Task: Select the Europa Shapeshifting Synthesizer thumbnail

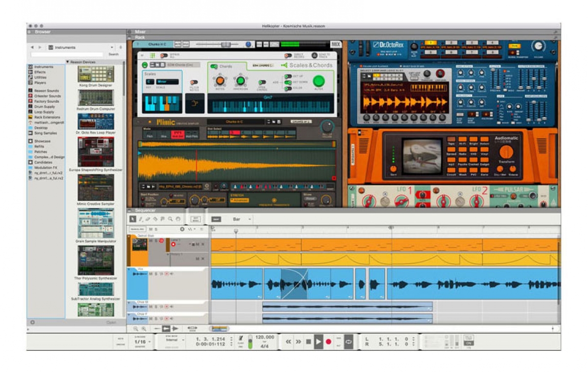Action: click(x=96, y=152)
